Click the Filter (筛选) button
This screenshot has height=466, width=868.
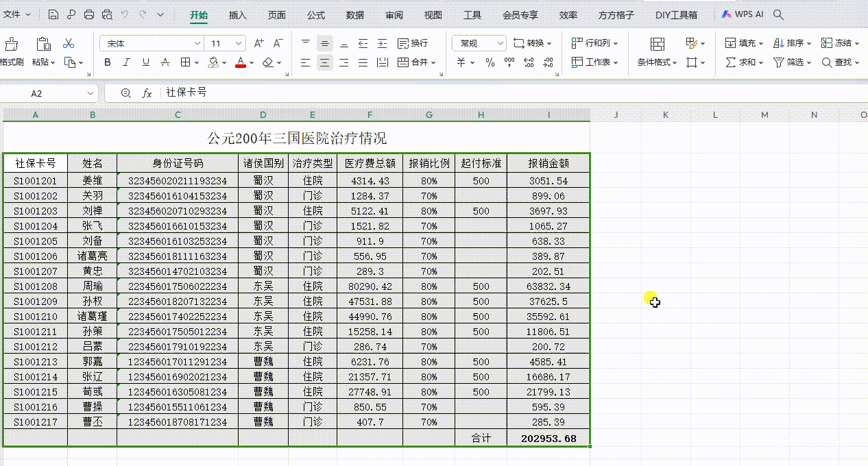tap(792, 62)
